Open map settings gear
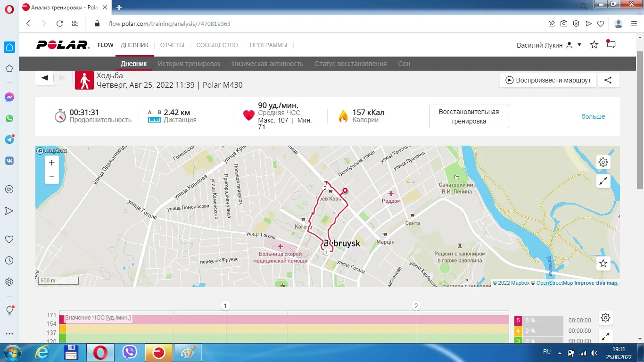Screen dimensions: 644x362 [603, 162]
